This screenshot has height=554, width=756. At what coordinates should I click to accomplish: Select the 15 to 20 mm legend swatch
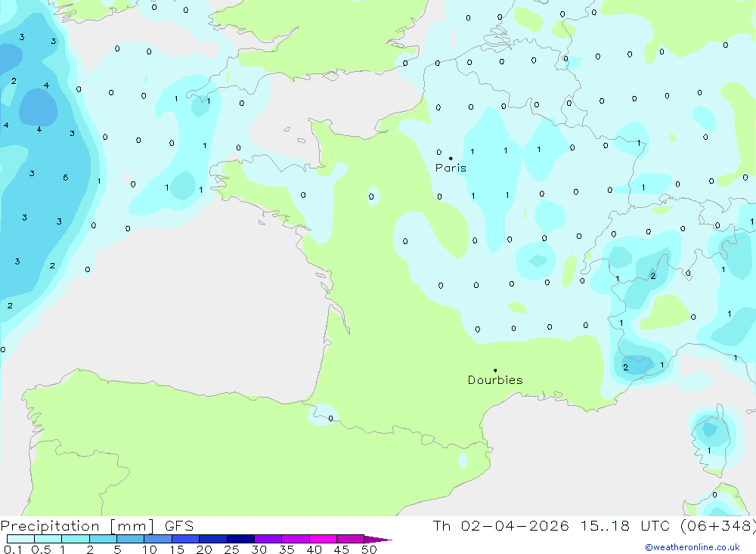[186, 539]
